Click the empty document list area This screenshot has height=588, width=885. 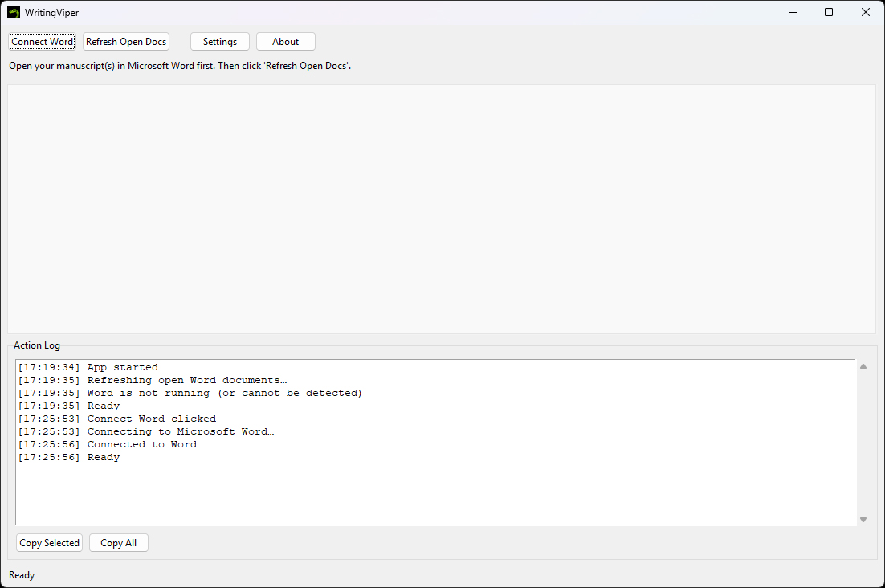click(x=442, y=209)
